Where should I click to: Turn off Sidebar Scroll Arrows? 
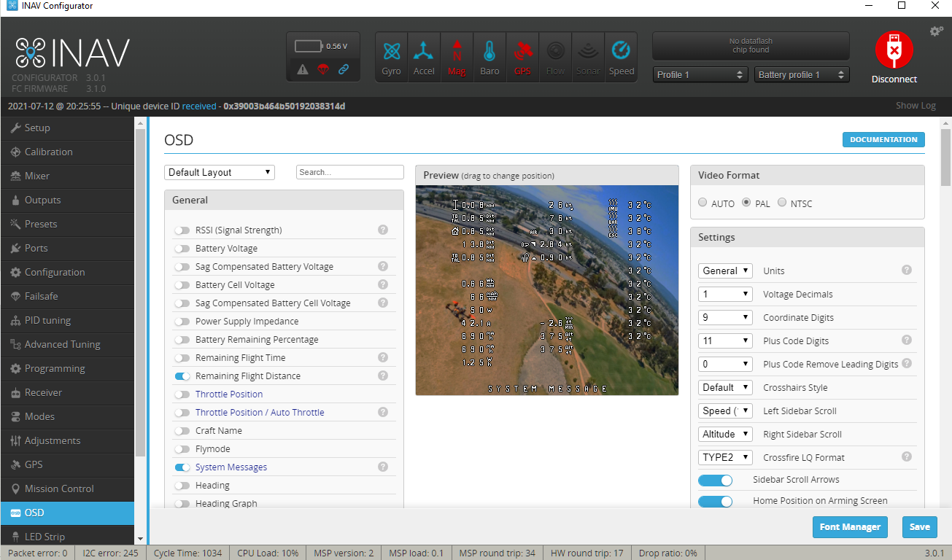(716, 480)
